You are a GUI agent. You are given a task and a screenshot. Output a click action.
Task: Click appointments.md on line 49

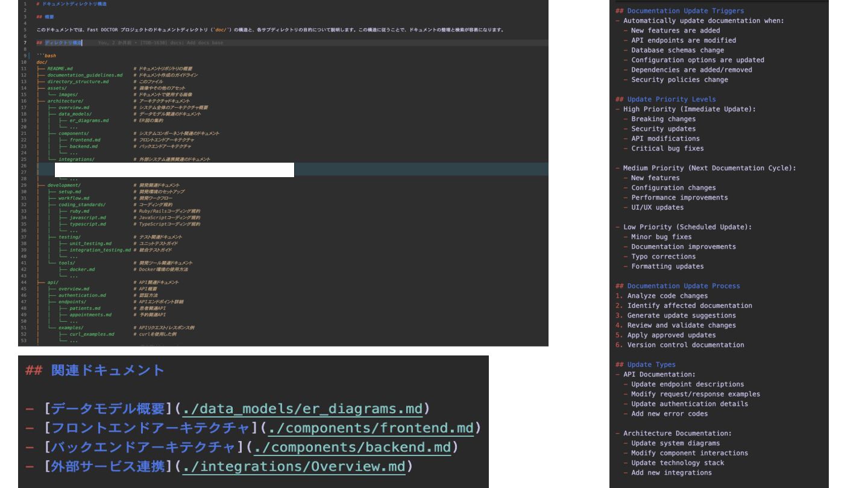click(90, 315)
